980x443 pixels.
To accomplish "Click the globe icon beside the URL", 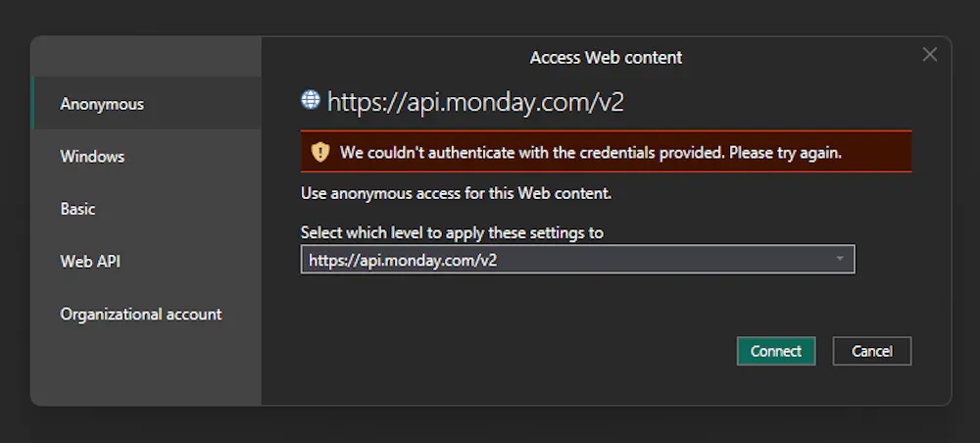I will 311,99.
